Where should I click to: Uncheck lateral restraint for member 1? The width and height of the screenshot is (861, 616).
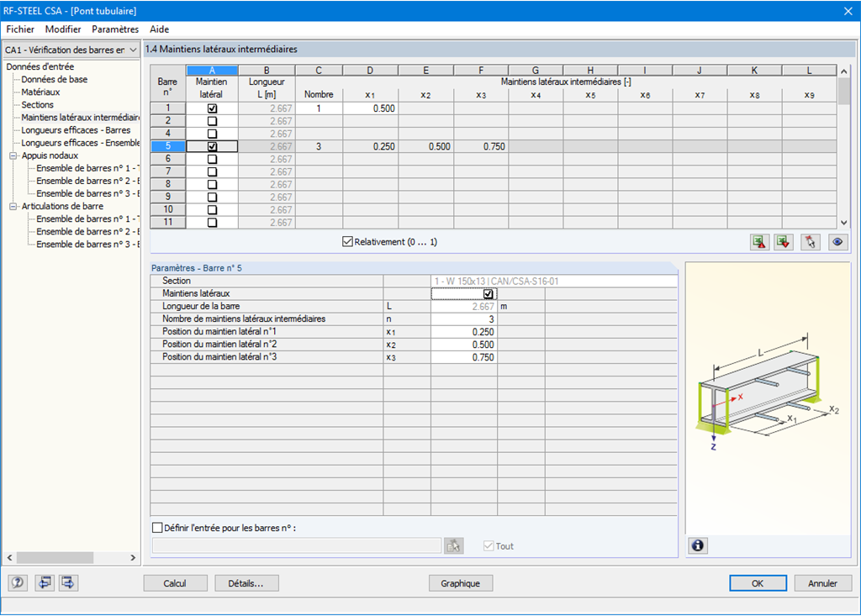click(x=212, y=108)
